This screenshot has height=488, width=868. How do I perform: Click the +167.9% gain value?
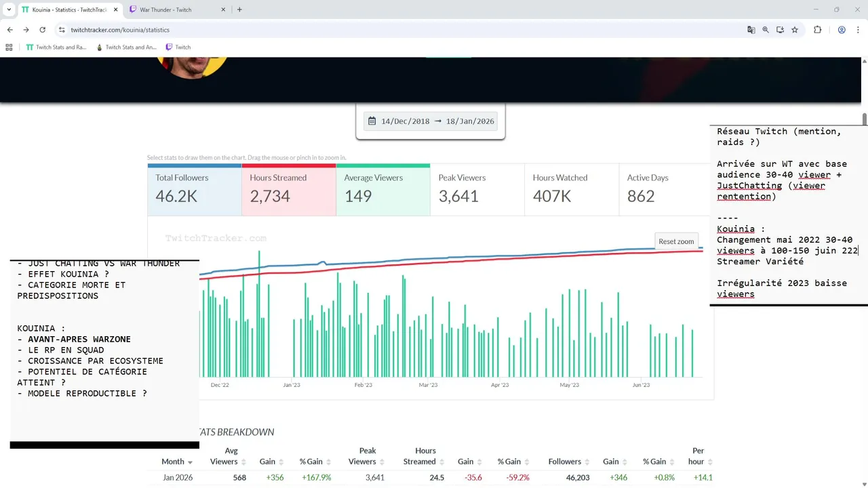pyautogui.click(x=317, y=477)
